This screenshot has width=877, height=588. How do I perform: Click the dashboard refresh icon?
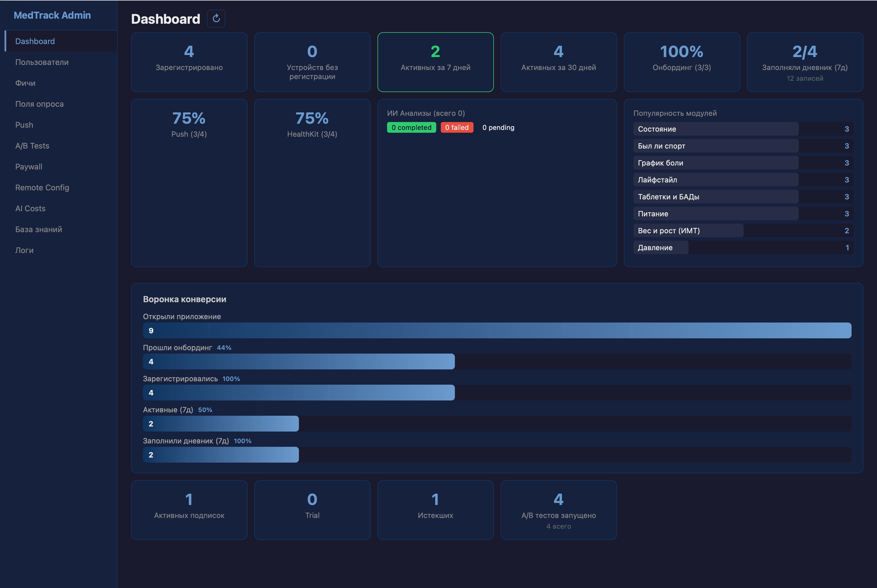click(216, 18)
